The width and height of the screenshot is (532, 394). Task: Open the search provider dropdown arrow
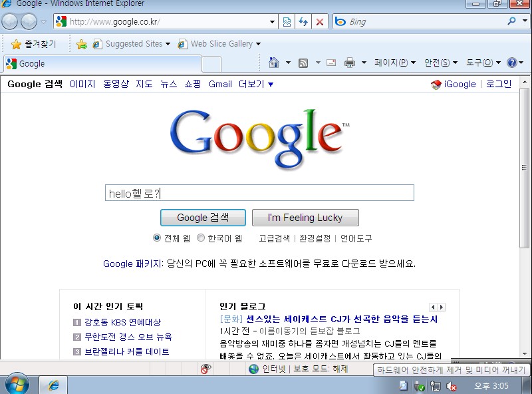point(525,21)
